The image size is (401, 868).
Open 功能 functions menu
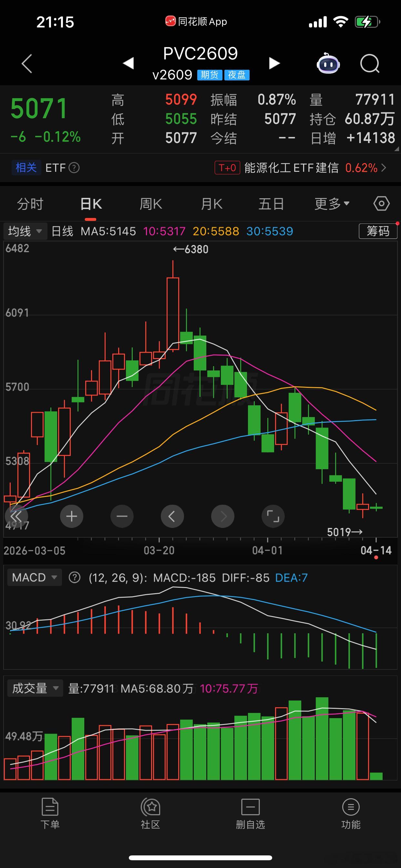(351, 813)
